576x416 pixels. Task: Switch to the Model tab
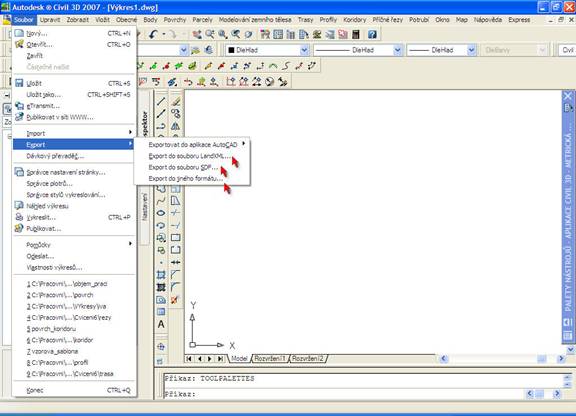click(239, 358)
